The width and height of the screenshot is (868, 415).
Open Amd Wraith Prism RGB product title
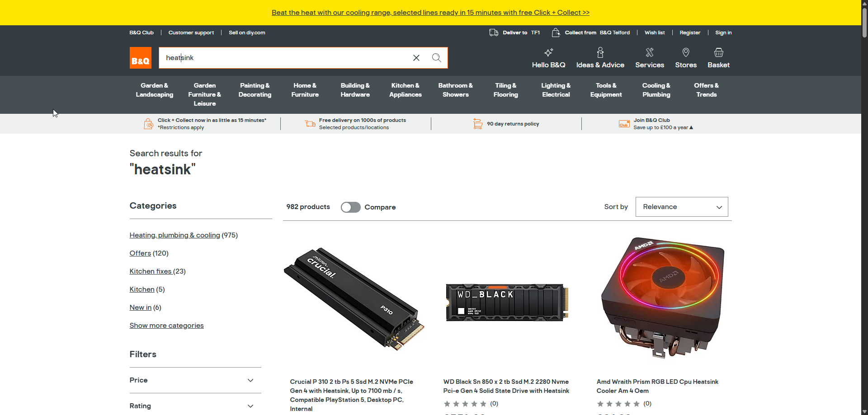657,386
